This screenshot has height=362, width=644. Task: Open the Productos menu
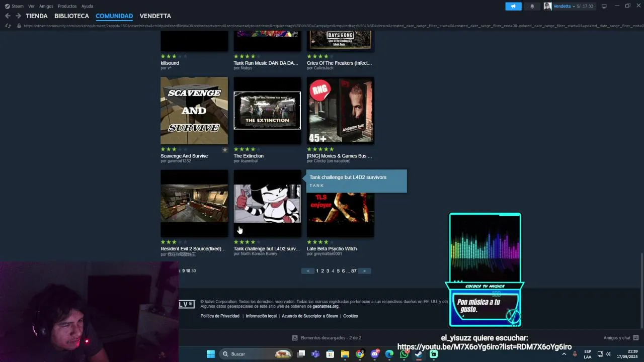[67, 6]
